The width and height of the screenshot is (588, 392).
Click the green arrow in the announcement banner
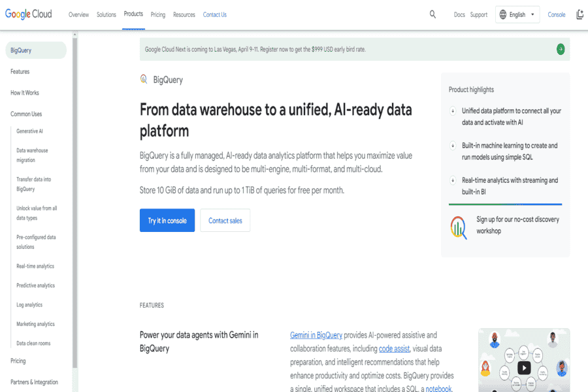(561, 49)
